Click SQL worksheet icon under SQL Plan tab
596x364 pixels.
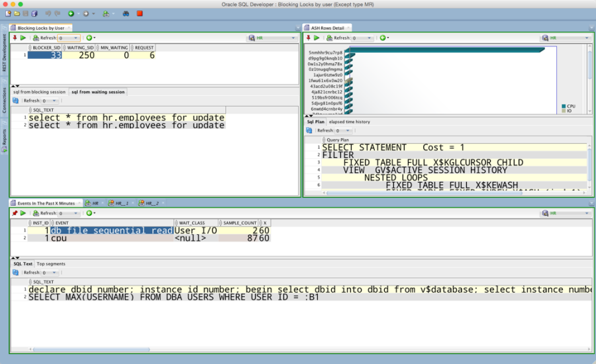(x=309, y=131)
